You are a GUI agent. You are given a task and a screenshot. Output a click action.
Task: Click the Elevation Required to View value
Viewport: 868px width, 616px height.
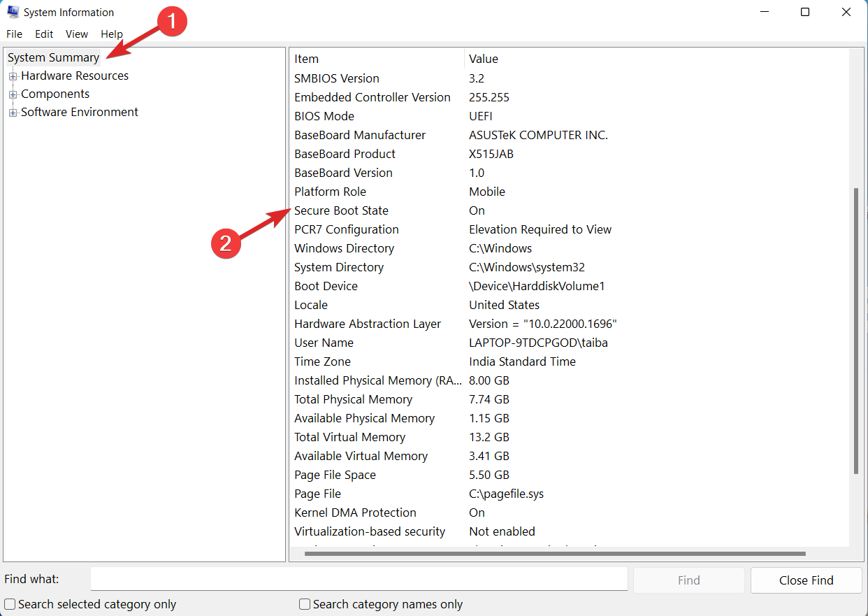coord(540,229)
